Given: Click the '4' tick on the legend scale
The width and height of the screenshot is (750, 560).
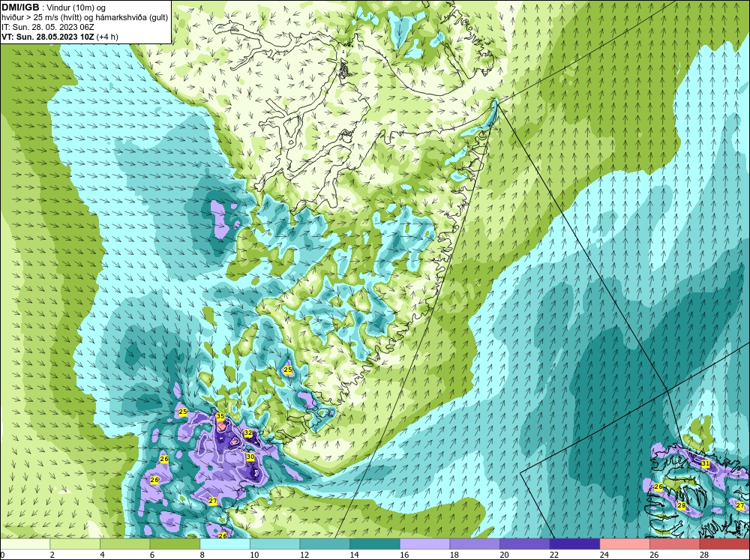Looking at the screenshot, I should 102,555.
